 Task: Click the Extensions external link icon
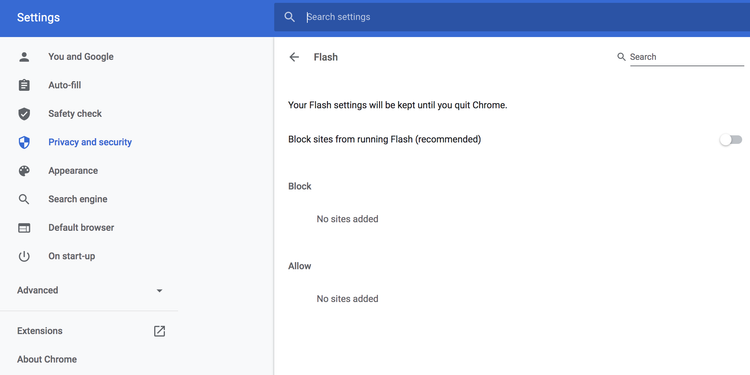[159, 331]
